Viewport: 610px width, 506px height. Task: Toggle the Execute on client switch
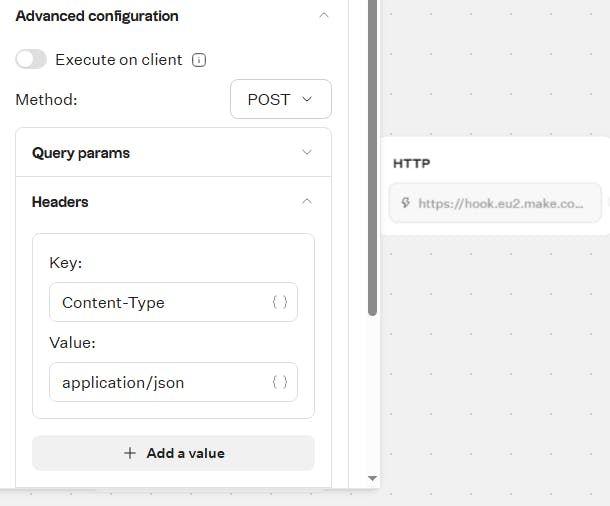[31, 60]
